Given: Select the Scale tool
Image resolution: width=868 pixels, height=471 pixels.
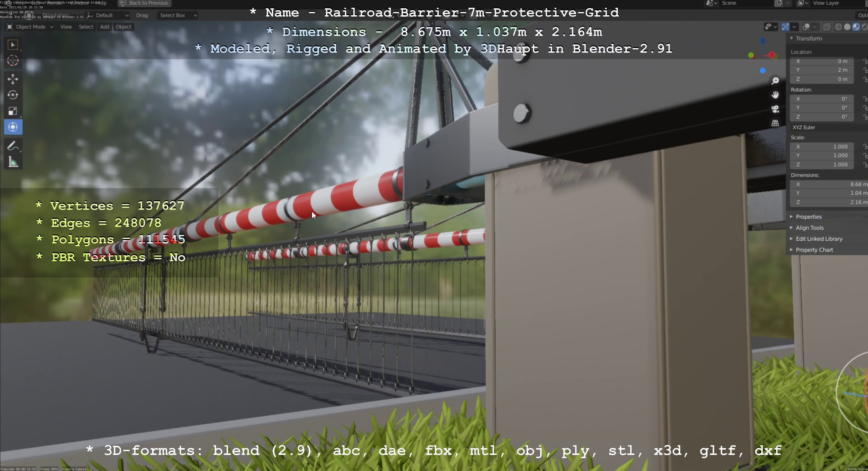Looking at the screenshot, I should pos(13,111).
